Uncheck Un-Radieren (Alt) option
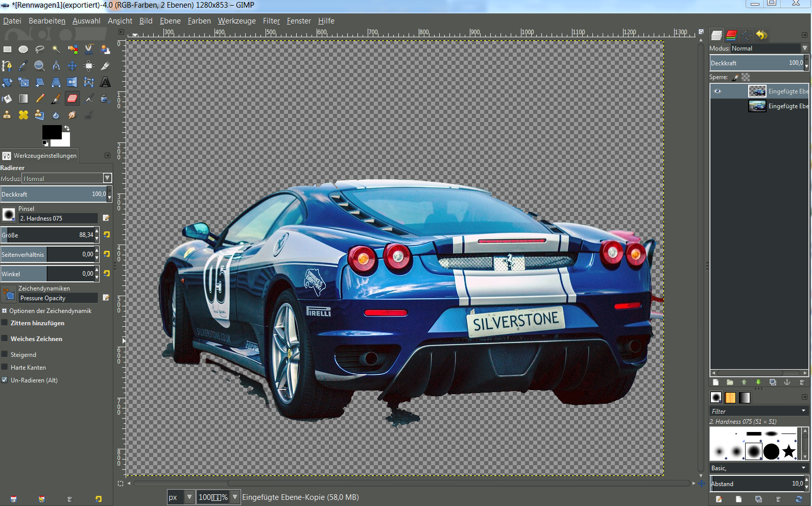This screenshot has height=506, width=812. [5, 380]
